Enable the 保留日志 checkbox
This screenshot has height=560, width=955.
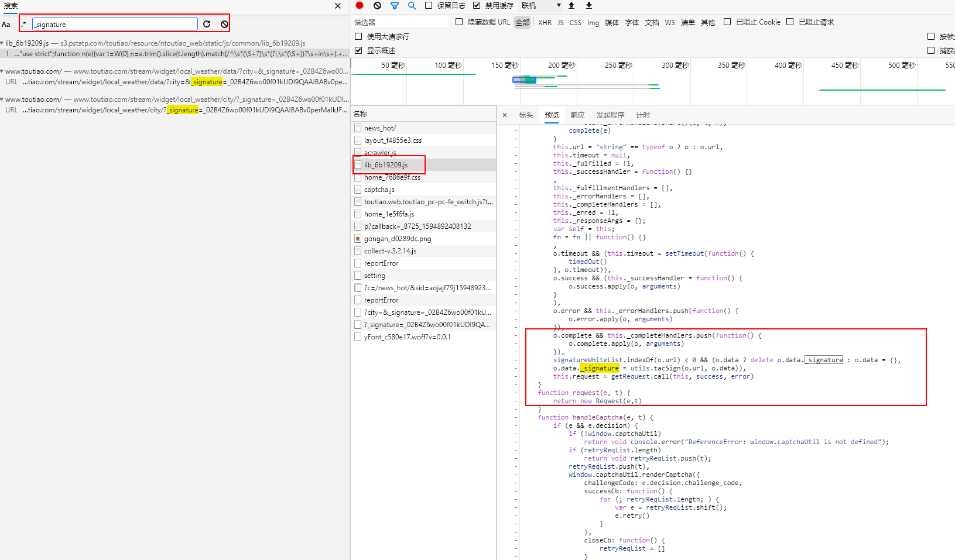pos(429,5)
